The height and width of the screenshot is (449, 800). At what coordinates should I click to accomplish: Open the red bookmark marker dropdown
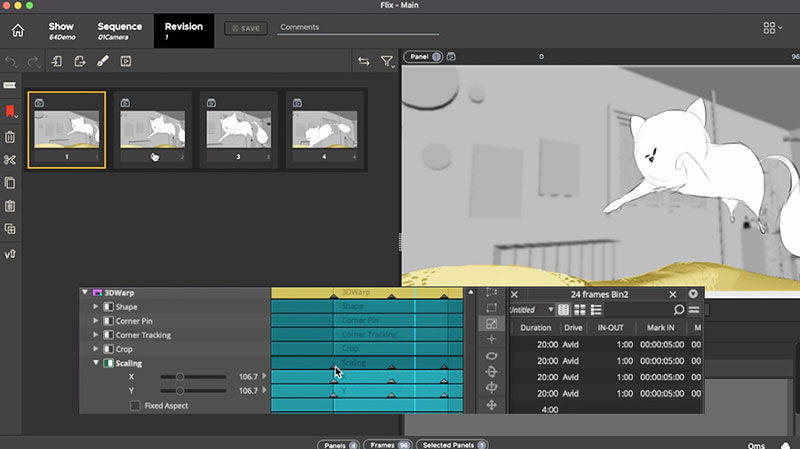(11, 112)
